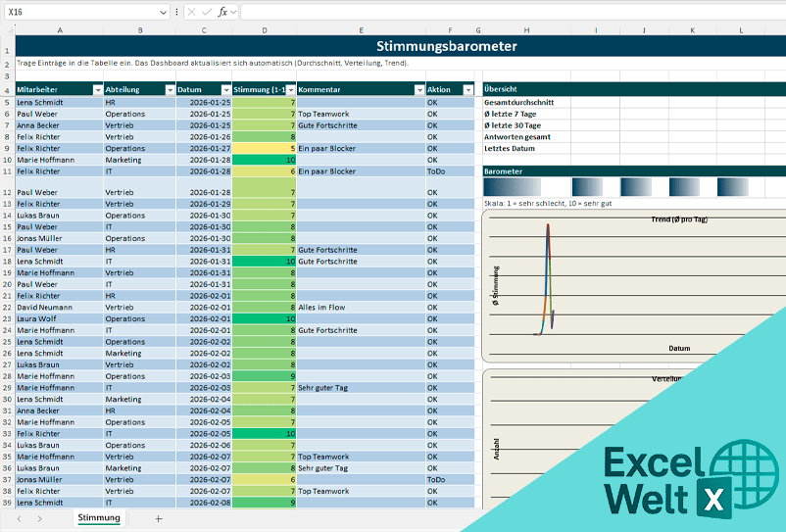
Task: Add a new sheet with plus icon
Action: click(x=158, y=518)
